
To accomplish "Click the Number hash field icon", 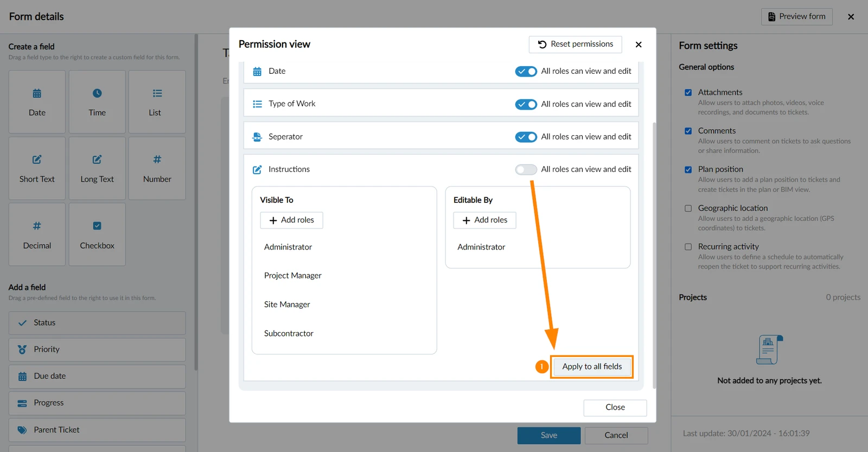I will pyautogui.click(x=157, y=160).
